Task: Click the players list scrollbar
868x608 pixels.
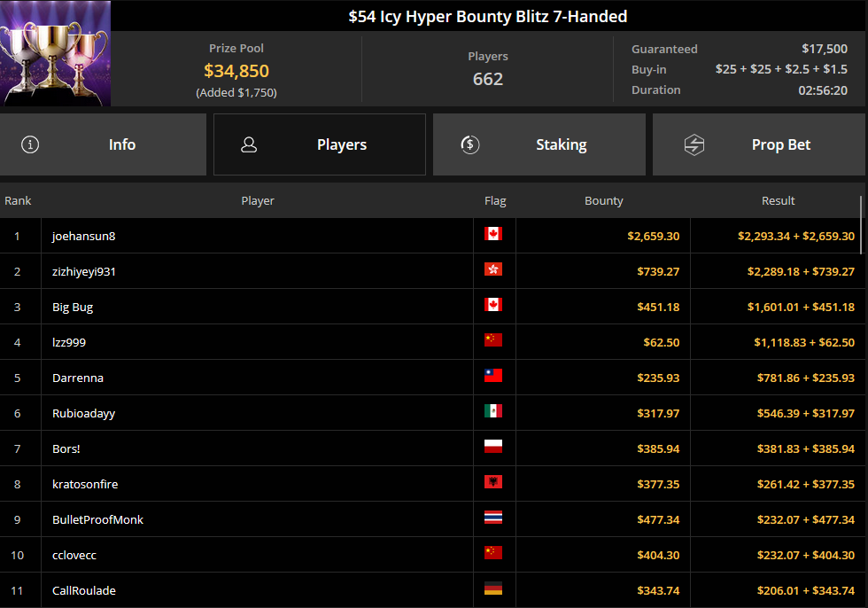Action: coord(861,223)
